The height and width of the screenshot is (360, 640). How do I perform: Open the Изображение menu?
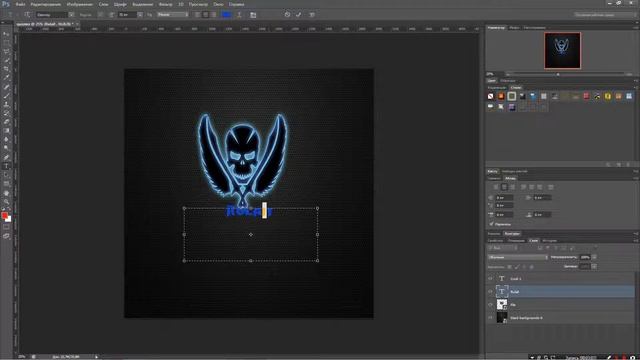[80, 4]
